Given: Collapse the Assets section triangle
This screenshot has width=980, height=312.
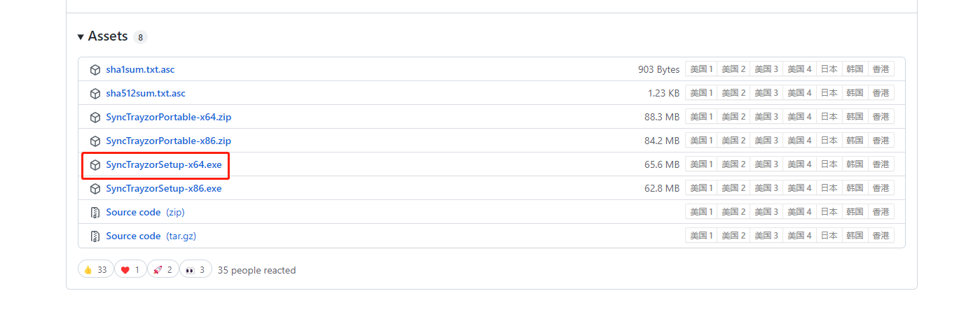Looking at the screenshot, I should coord(81,36).
